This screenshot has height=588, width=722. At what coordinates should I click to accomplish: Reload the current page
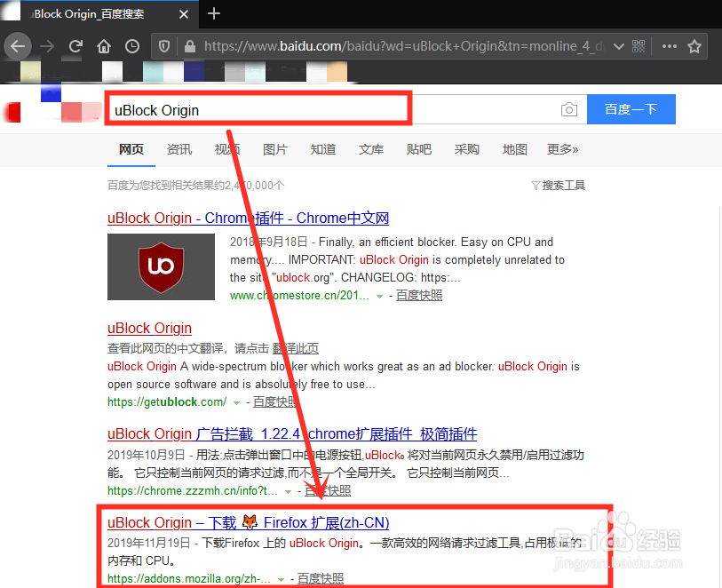click(75, 46)
